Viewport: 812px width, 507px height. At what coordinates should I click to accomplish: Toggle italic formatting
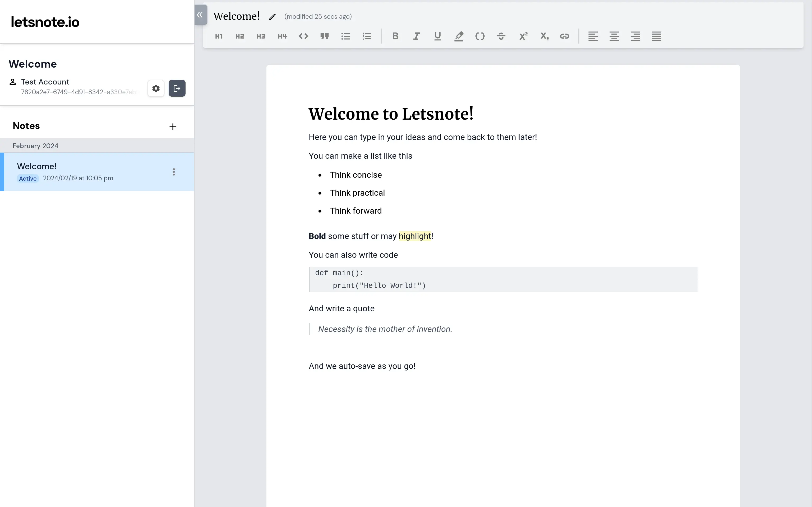click(416, 36)
